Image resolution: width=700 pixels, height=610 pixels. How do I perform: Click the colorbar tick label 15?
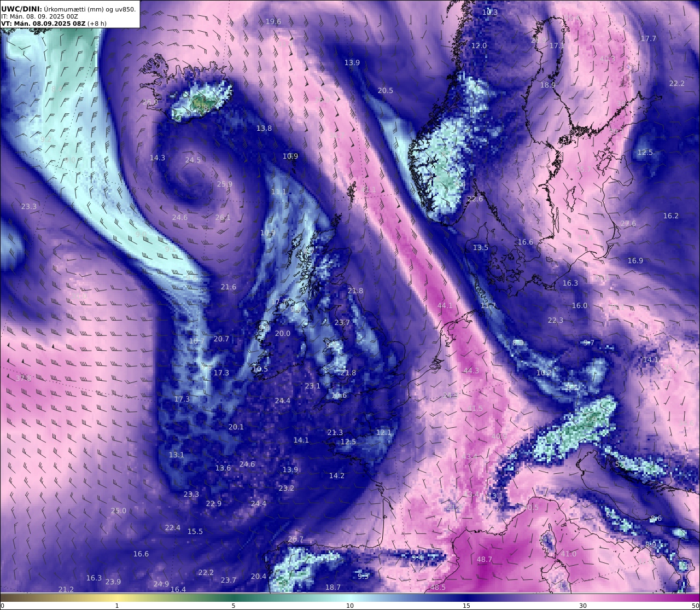tap(466, 606)
